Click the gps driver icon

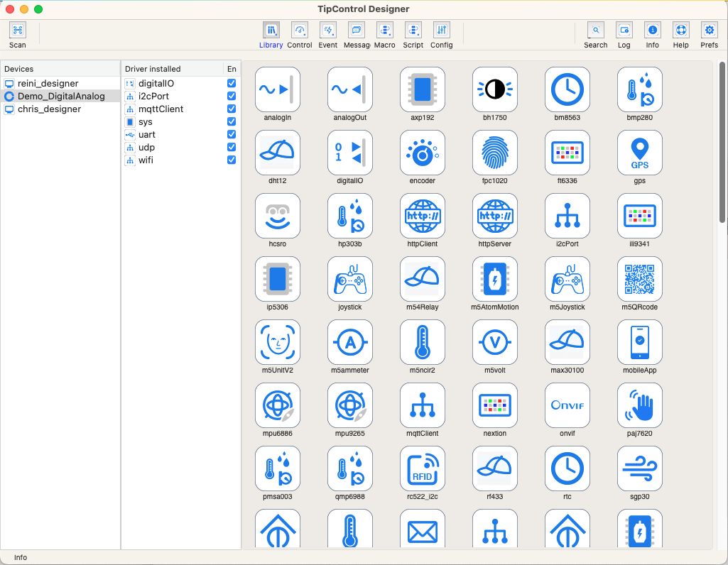640,153
